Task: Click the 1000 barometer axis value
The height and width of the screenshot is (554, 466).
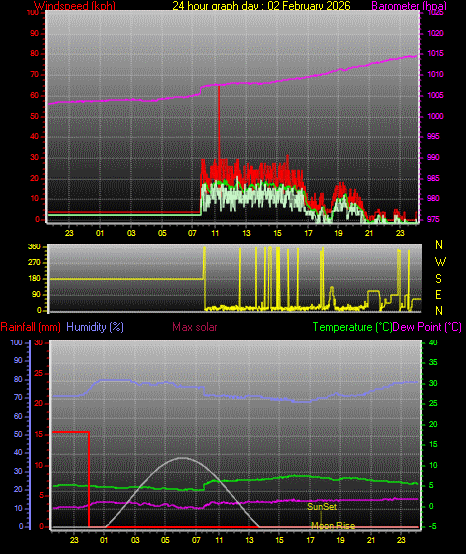Action: coord(435,116)
